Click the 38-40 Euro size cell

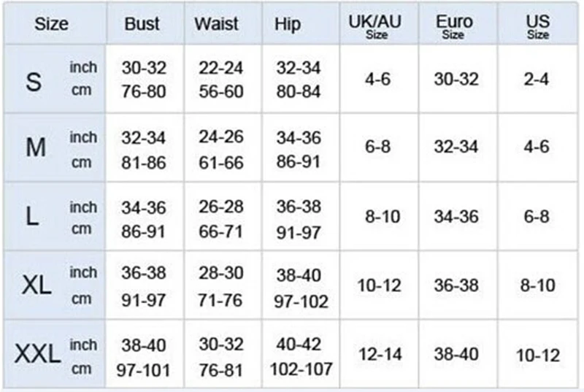[456, 354]
